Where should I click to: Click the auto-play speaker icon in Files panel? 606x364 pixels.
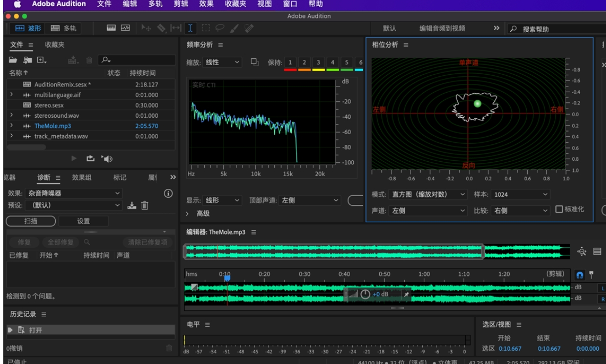pos(107,158)
